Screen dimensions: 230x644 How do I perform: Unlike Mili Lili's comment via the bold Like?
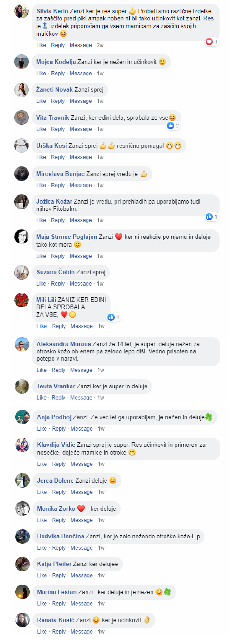point(42,326)
